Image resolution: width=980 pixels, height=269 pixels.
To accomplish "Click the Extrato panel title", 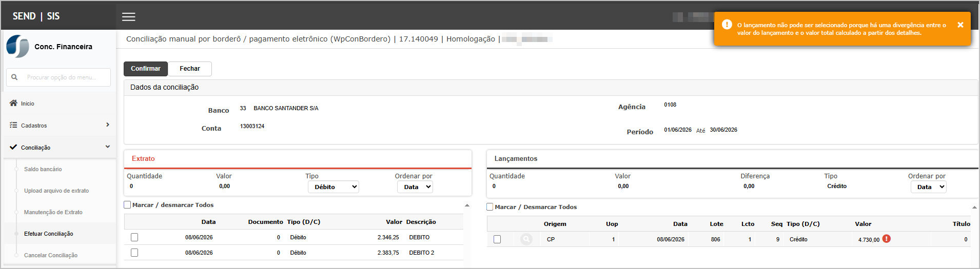I will coord(143,159).
